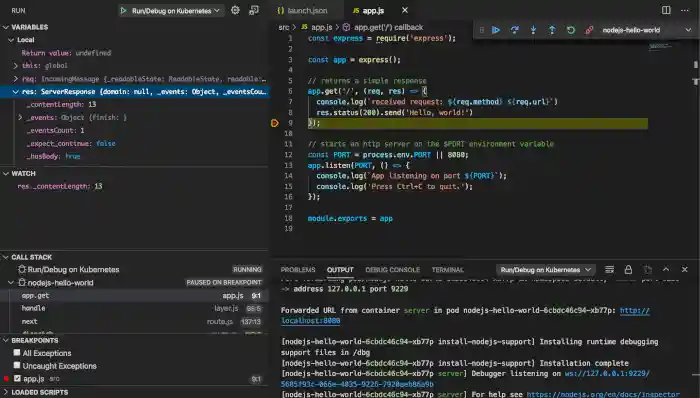Collapse the Local scope
The height and width of the screenshot is (398, 700).
(x=11, y=40)
